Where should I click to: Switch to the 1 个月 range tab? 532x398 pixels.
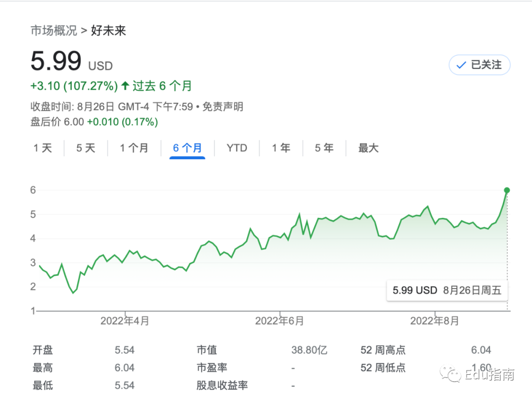point(134,148)
